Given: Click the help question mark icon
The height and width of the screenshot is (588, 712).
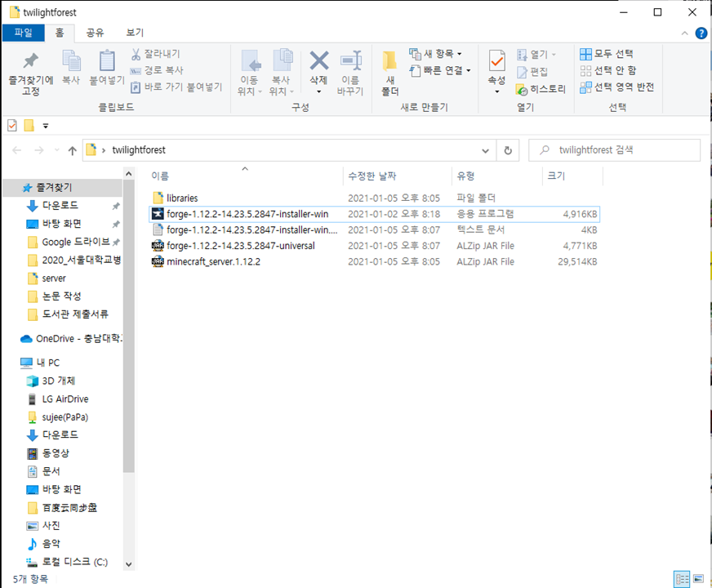Looking at the screenshot, I should [701, 33].
